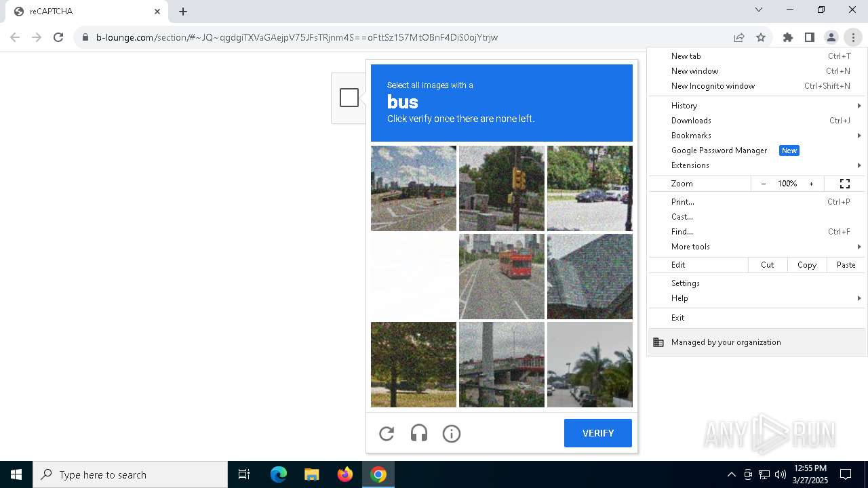The height and width of the screenshot is (488, 868).
Task: Expand the Bookmarks submenu
Action: point(757,136)
